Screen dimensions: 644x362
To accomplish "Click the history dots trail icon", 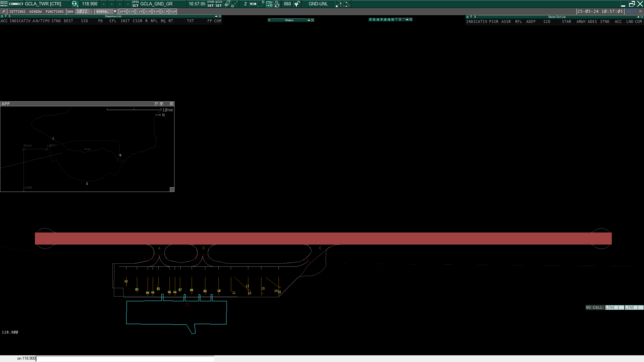I will [261, 4].
